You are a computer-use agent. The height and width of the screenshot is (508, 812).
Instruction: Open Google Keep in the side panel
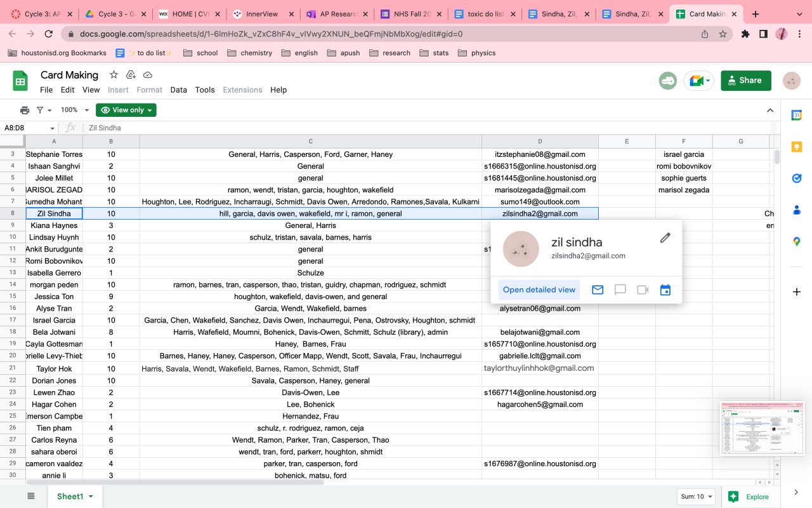tap(796, 147)
